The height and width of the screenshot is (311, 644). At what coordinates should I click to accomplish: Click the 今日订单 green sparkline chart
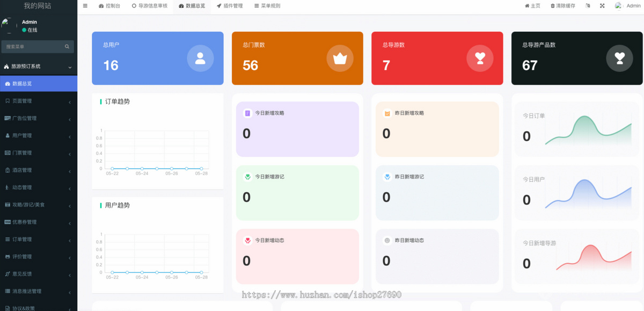tap(588, 130)
